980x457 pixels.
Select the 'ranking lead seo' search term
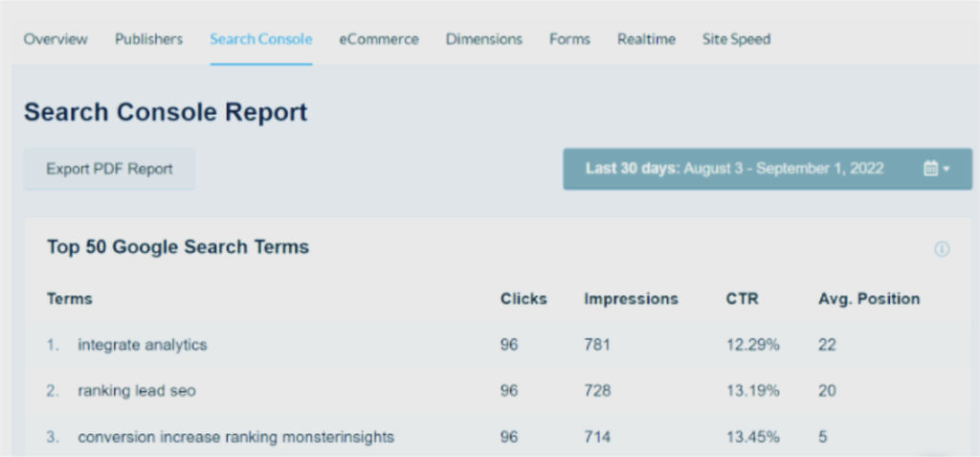(x=136, y=391)
